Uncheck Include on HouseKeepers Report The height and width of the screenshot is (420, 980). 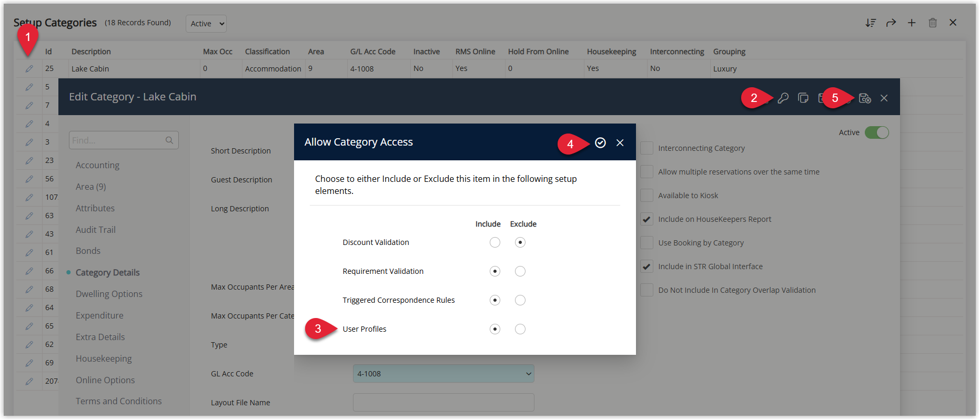coord(647,219)
